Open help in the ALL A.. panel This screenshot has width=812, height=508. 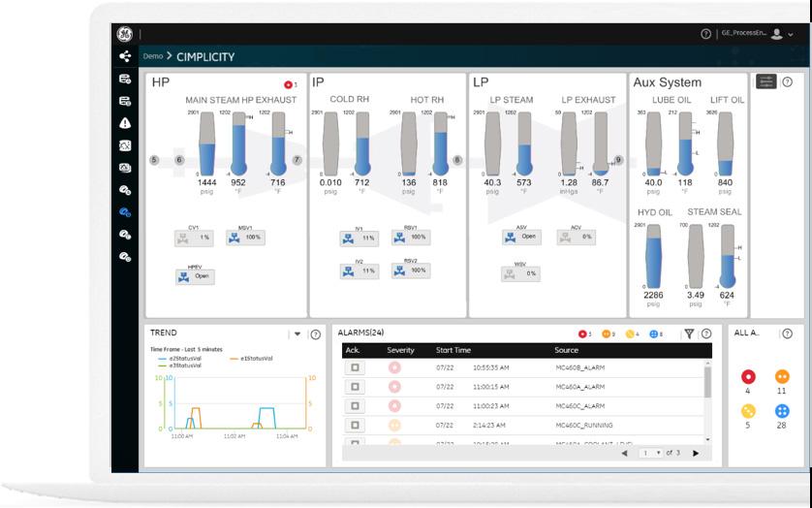pos(787,333)
